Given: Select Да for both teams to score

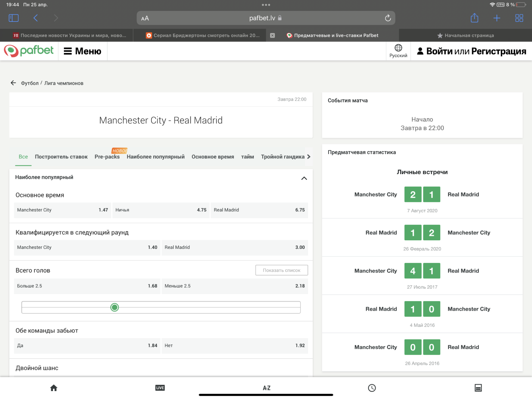Looking at the screenshot, I should coord(87,346).
